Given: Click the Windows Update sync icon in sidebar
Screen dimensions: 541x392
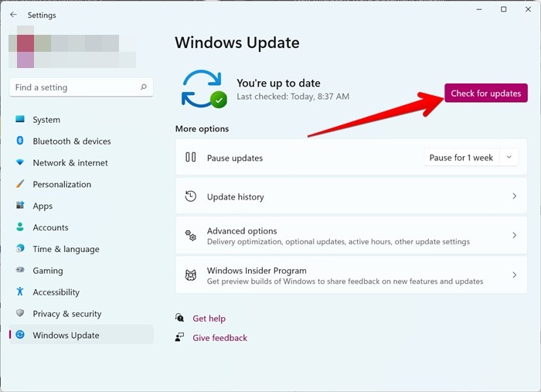Looking at the screenshot, I should coord(20,334).
